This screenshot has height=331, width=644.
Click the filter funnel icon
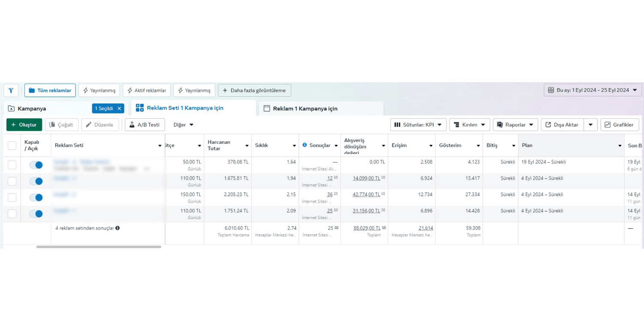point(11,91)
